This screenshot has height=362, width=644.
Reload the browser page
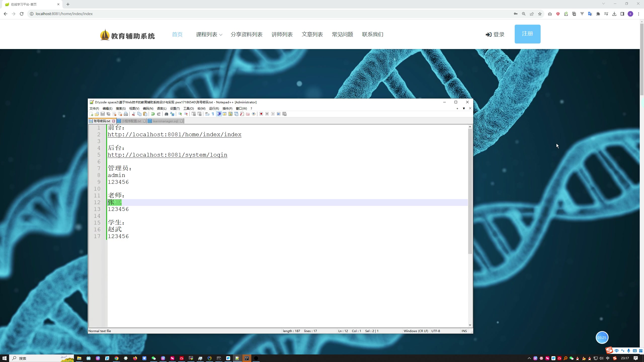click(x=22, y=14)
